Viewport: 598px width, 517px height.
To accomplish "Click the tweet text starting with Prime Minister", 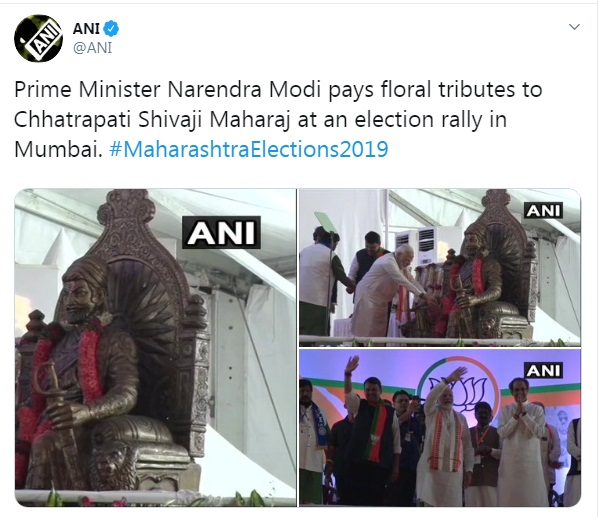I will point(278,119).
